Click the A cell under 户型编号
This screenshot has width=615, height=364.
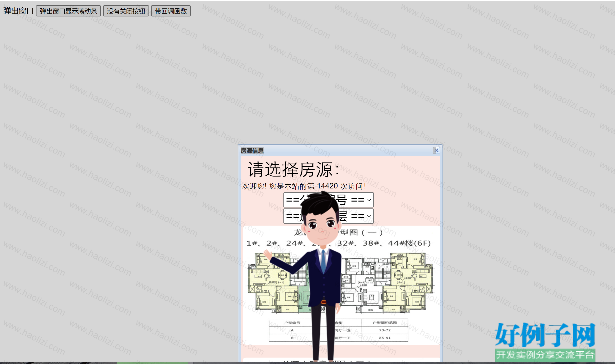[292, 330]
